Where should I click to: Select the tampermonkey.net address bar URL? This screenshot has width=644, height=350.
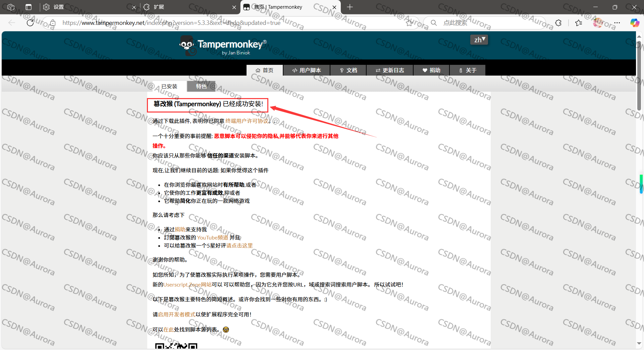[x=171, y=23]
